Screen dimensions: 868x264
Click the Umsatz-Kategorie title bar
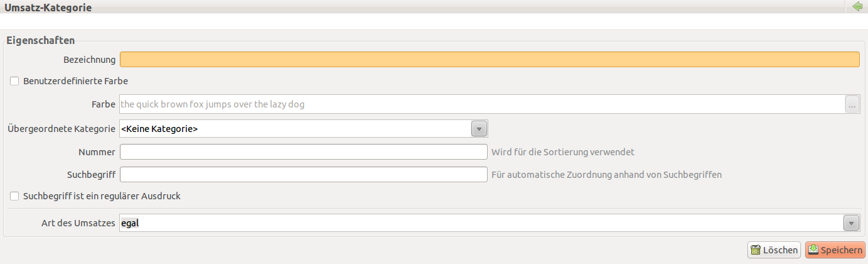click(434, 8)
